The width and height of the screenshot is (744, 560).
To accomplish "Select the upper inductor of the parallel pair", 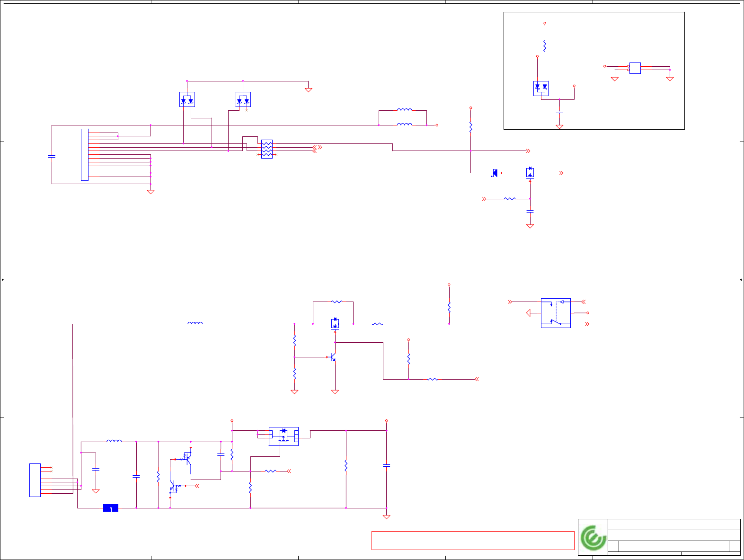I will pyautogui.click(x=404, y=109).
